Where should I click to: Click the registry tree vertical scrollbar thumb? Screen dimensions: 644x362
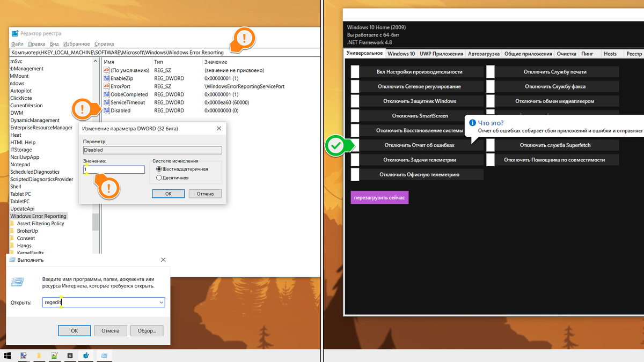[x=96, y=221]
